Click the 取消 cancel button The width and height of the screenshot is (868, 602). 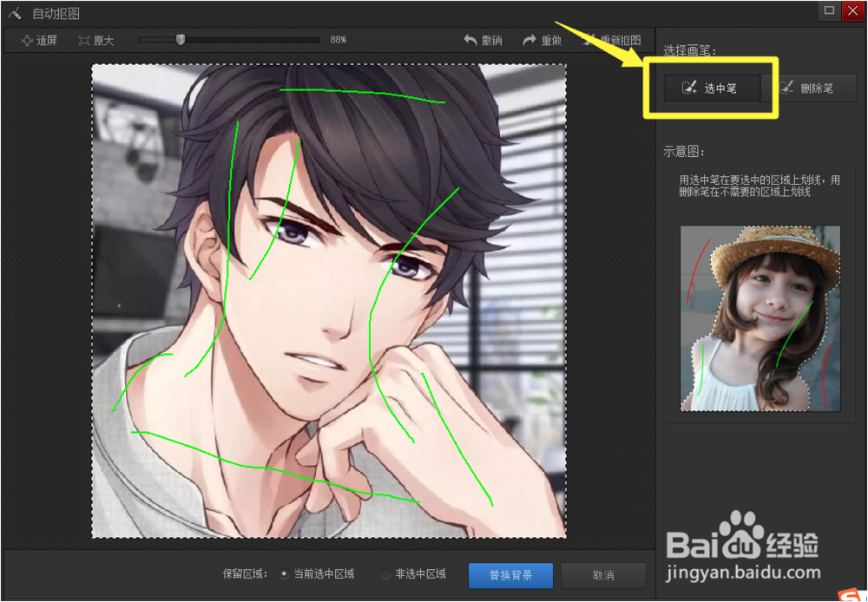coord(603,575)
